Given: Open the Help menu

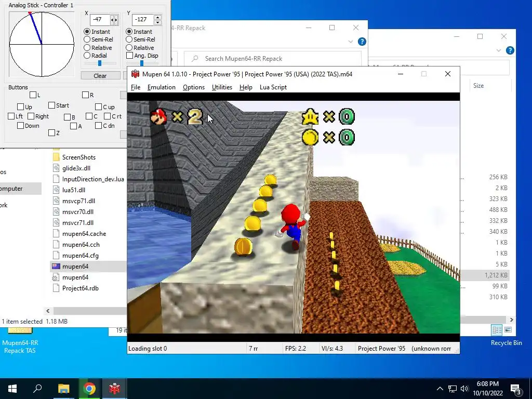Looking at the screenshot, I should 246,87.
